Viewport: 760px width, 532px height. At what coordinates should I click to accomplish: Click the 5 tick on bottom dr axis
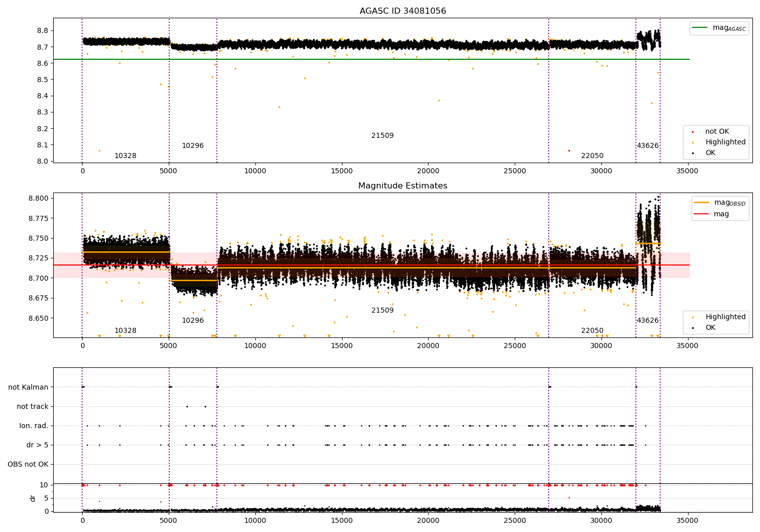tap(46, 499)
